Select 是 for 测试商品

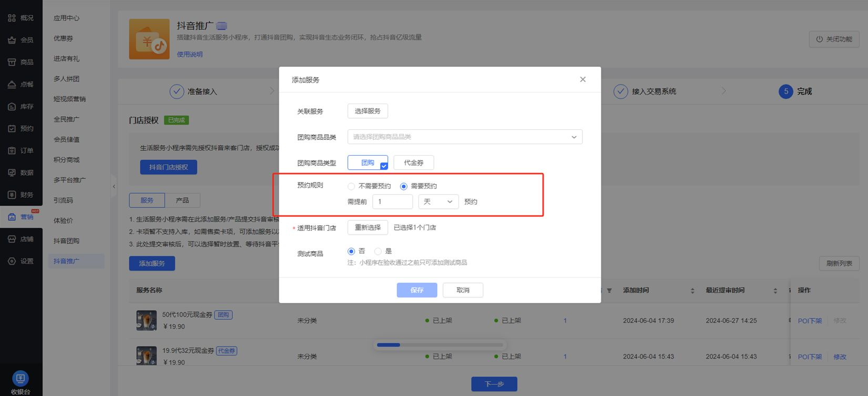point(378,251)
